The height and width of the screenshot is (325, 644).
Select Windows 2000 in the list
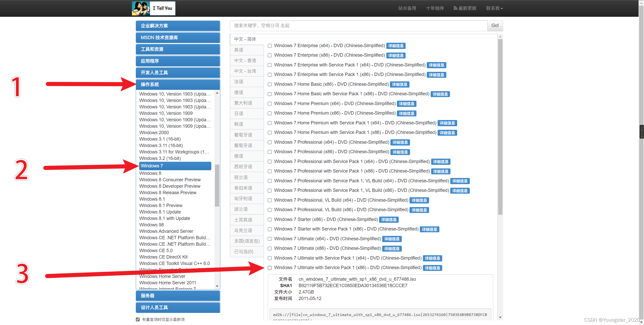[154, 133]
